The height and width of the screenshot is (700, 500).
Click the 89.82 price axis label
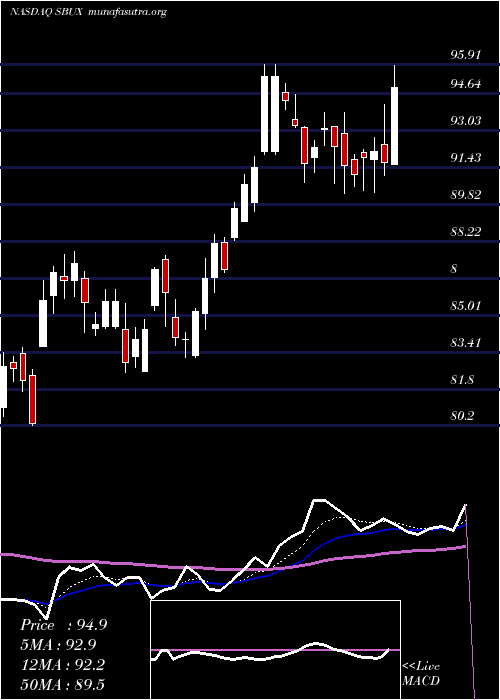coord(466,194)
